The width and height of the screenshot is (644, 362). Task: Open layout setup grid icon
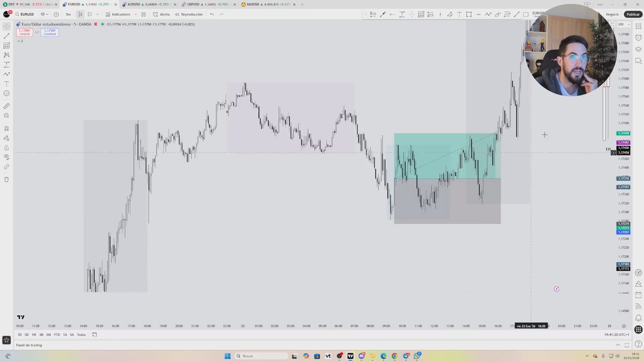[144, 14]
